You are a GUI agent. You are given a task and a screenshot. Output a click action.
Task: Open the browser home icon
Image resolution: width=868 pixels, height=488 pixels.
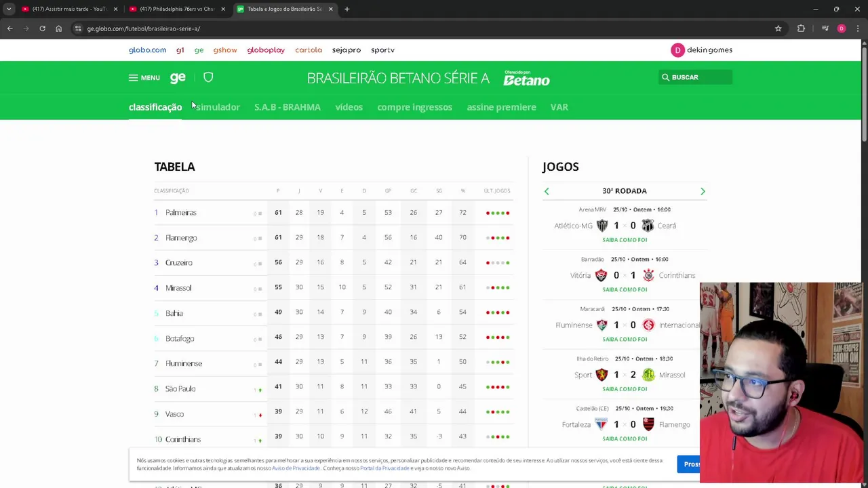[58, 28]
